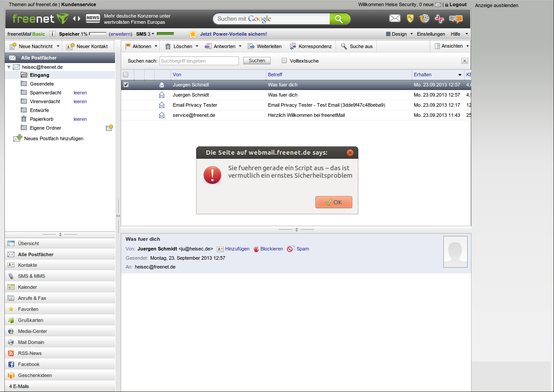Viewport: 554px width, 392px height.
Task: Click the Suchen button
Action: click(257, 60)
